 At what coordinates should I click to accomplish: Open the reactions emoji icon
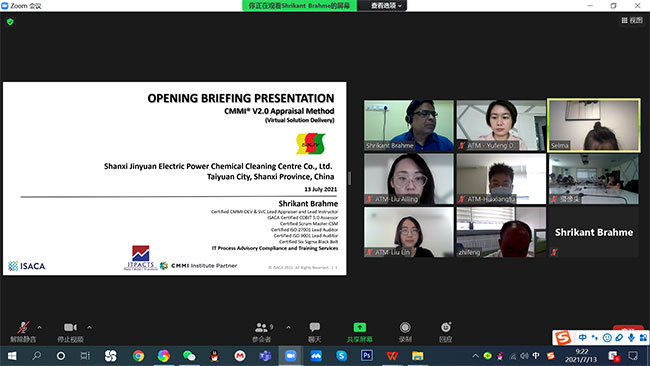pyautogui.click(x=446, y=327)
